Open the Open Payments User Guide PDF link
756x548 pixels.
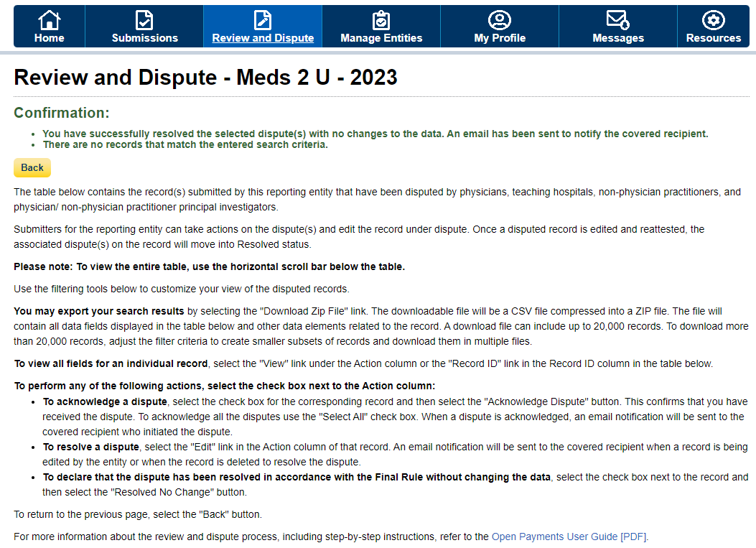click(x=569, y=537)
